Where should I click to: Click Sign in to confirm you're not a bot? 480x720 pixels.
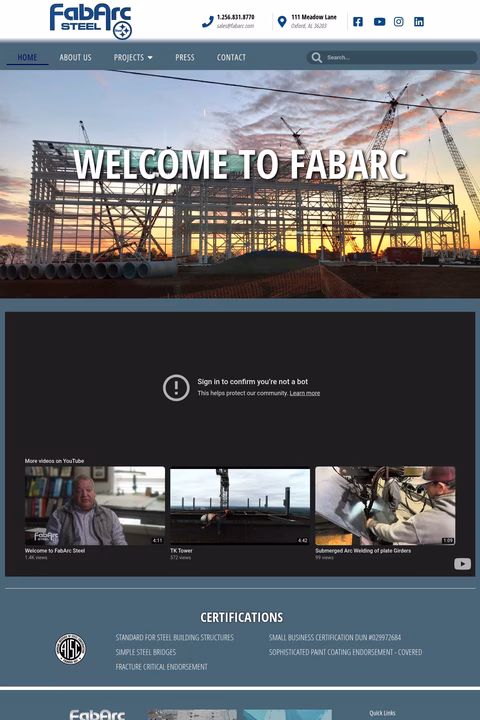[x=253, y=382]
